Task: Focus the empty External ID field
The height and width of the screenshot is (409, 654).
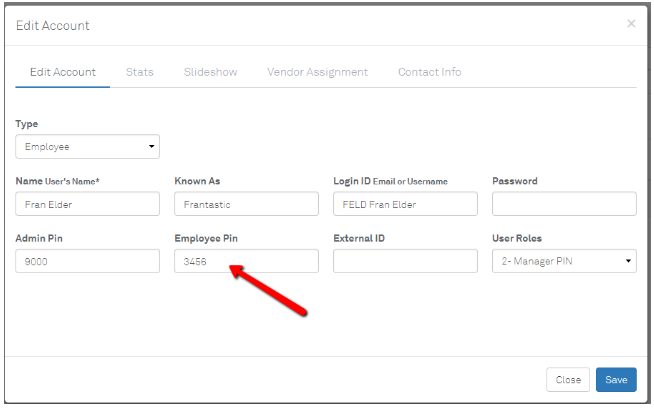Action: 405,261
